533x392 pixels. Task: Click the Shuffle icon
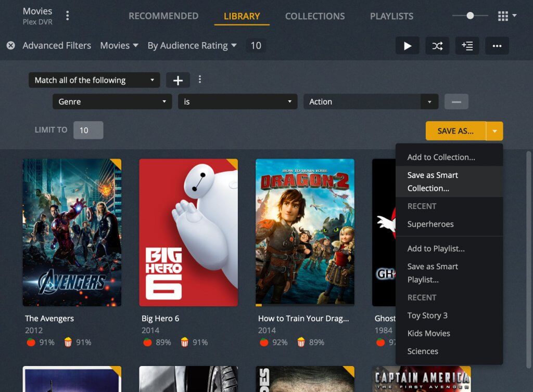437,46
